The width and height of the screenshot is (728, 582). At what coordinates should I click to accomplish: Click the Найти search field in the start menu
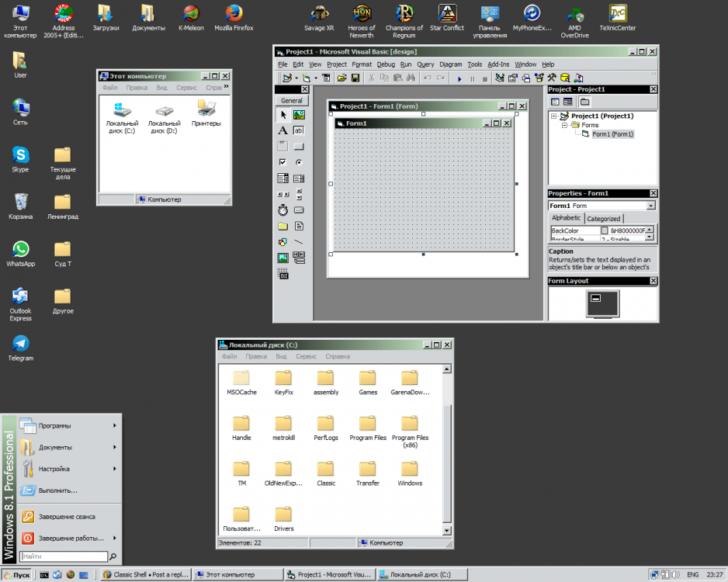tap(64, 556)
